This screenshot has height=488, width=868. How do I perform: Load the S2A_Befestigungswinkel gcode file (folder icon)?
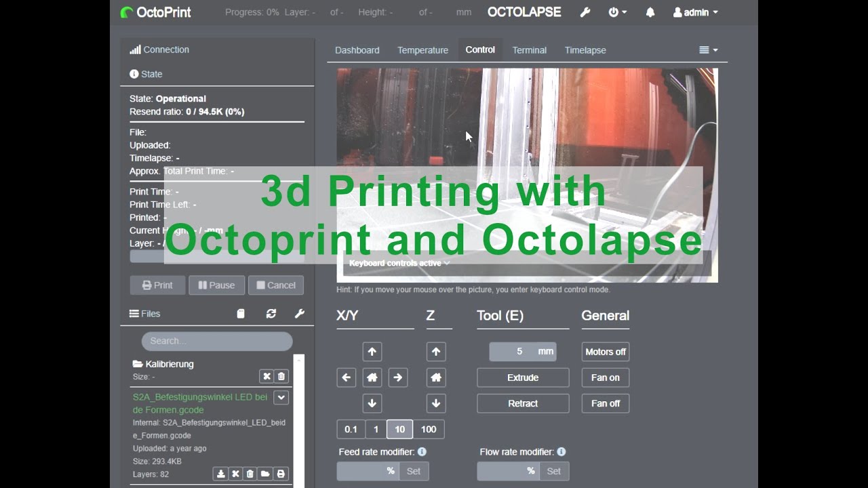(x=265, y=474)
